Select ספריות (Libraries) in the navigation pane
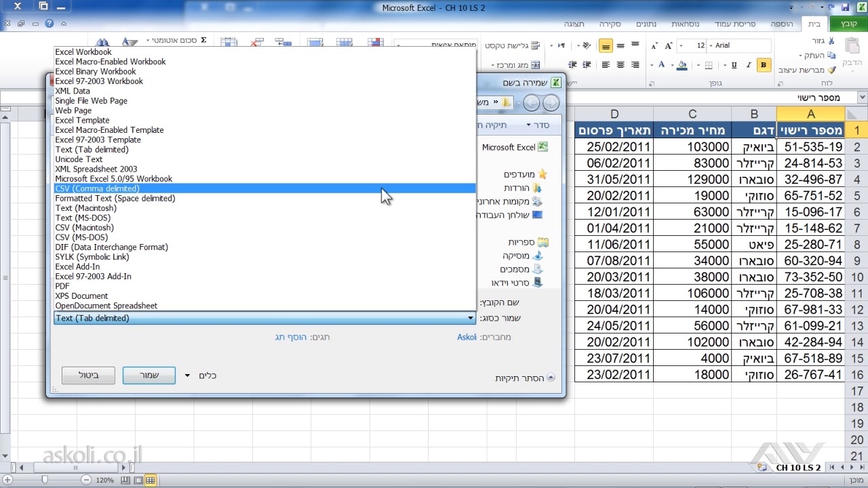The image size is (868, 488). (x=528, y=242)
